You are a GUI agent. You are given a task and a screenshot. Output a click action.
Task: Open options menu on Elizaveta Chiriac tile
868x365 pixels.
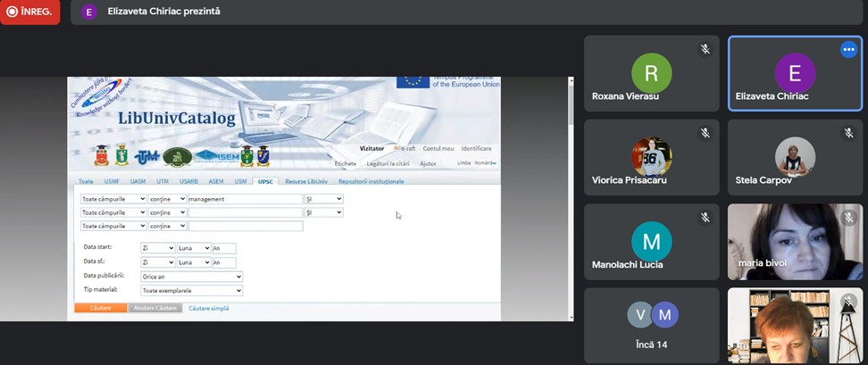pos(848,49)
